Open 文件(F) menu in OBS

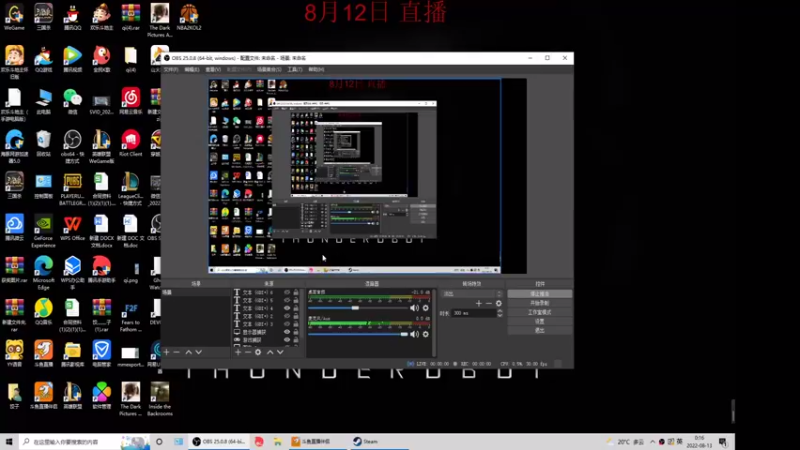pyautogui.click(x=171, y=69)
